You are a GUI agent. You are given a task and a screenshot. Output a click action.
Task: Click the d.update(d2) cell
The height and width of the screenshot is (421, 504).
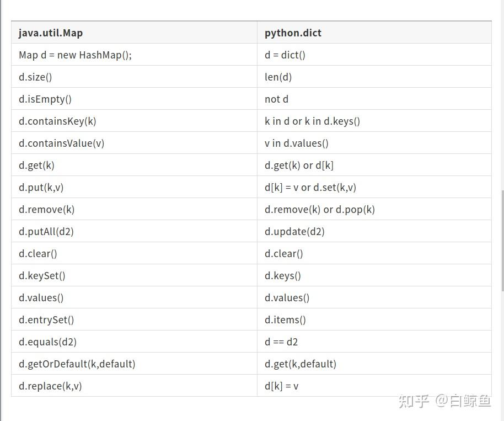pyautogui.click(x=374, y=231)
